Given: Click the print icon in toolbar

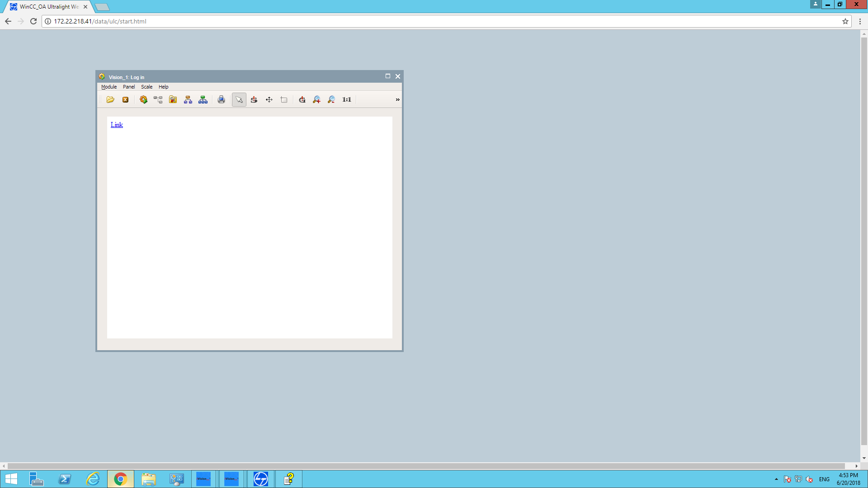Looking at the screenshot, I should point(221,99).
